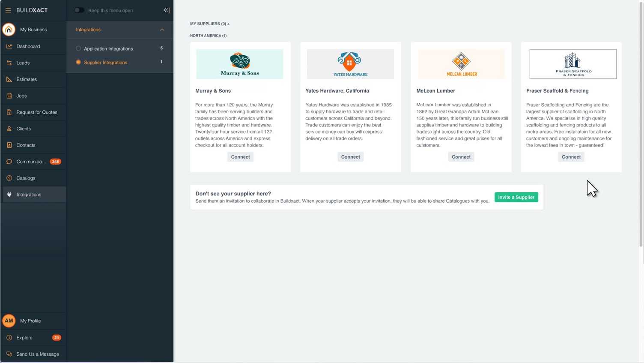The image size is (644, 363).
Task: Connect to Fraser Scaffold & Fencing
Action: coord(571,157)
